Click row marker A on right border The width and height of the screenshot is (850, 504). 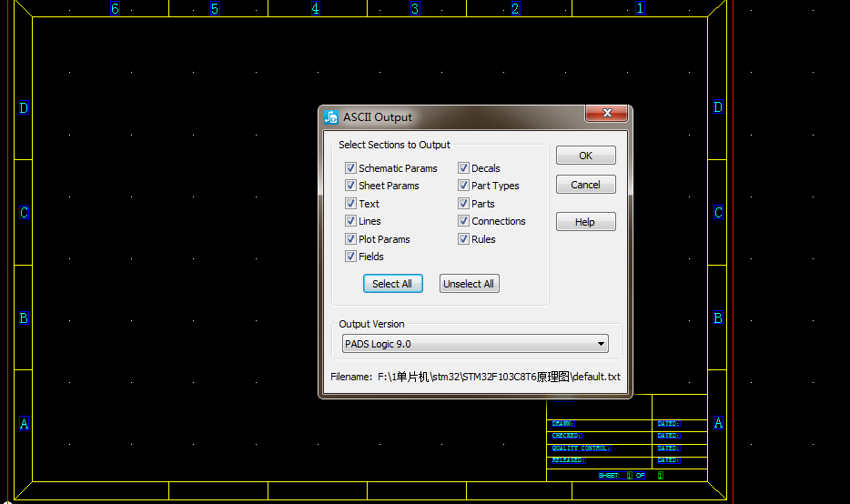click(x=718, y=423)
